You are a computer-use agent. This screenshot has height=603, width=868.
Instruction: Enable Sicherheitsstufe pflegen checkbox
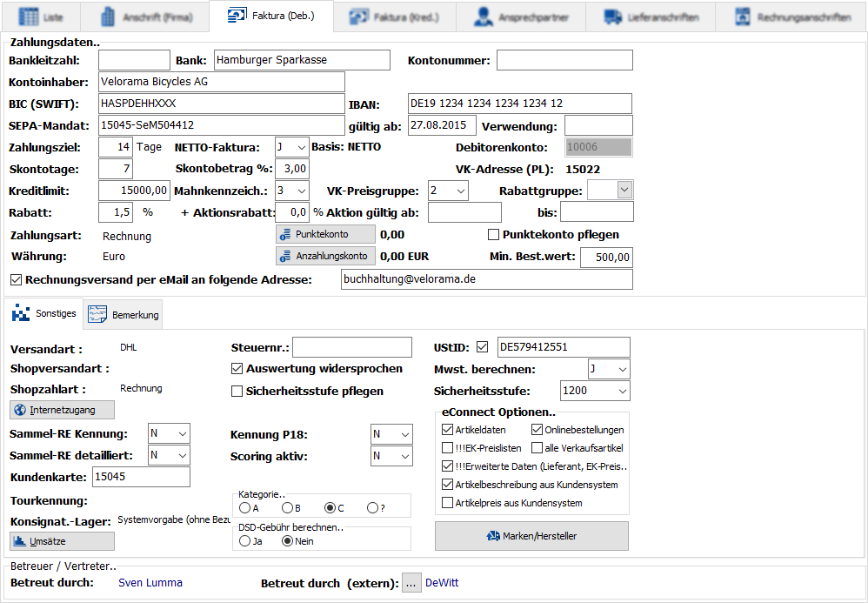point(237,391)
